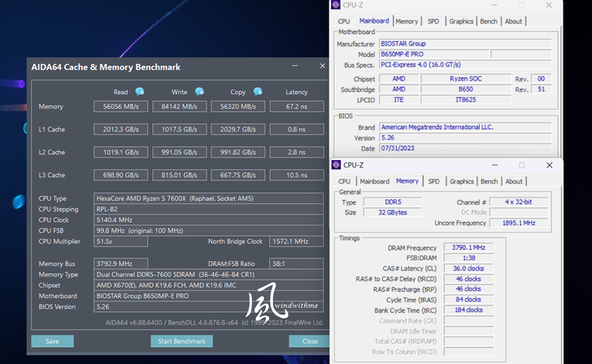Click CPU-Z logo in upper window title bar
This screenshot has width=592, height=364.
click(337, 6)
